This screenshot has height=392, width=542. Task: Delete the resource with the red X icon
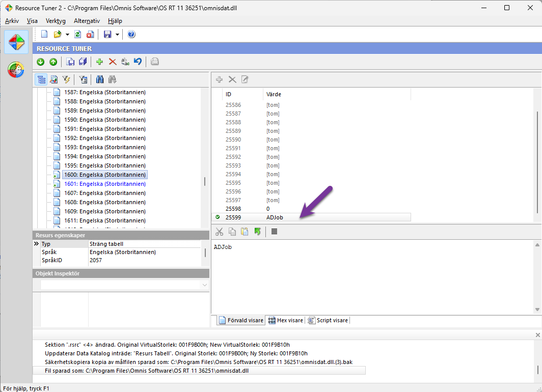pos(113,62)
